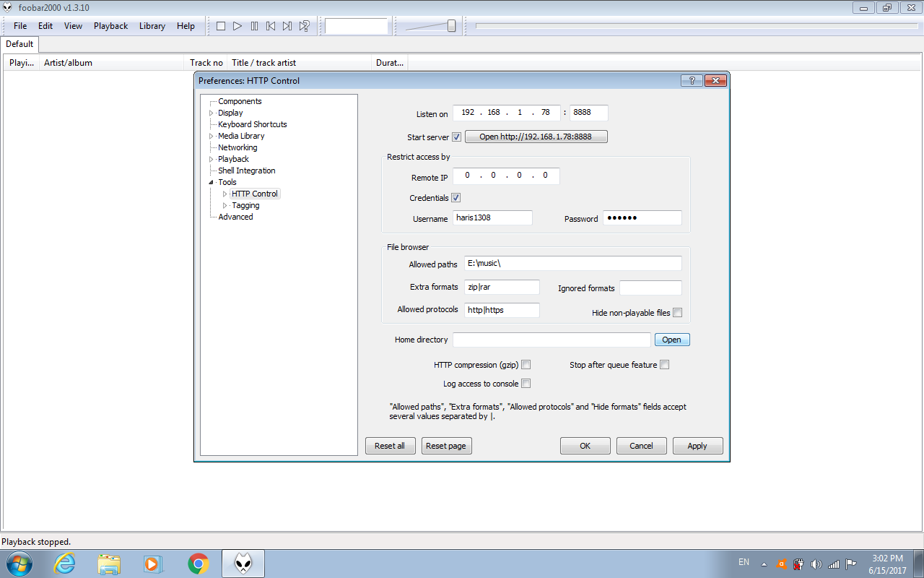This screenshot has height=578, width=924.
Task: Launch Internet Explorer from the taskbar
Action: pyautogui.click(x=64, y=564)
